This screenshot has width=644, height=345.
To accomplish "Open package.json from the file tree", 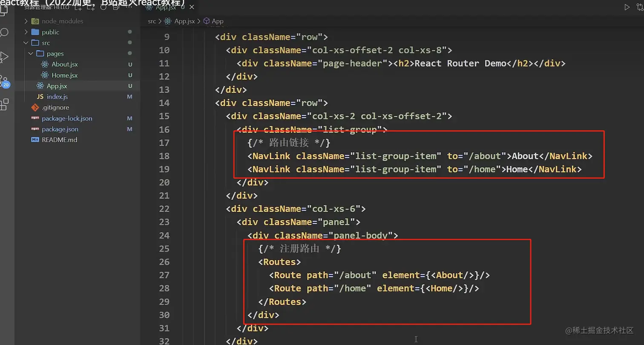I will point(60,129).
